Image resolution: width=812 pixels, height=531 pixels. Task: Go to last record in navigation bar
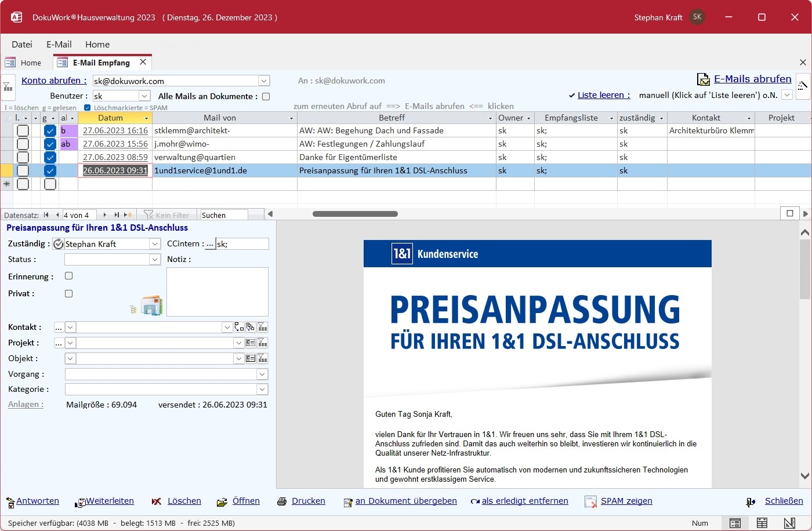point(117,215)
